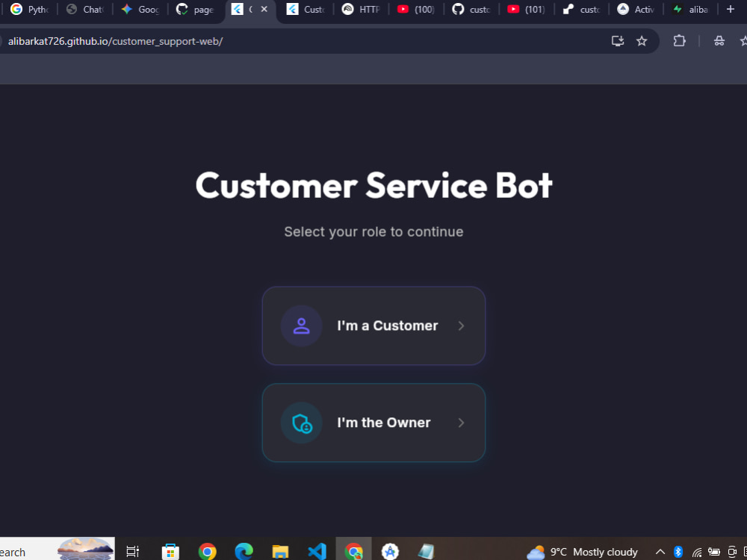Click the purple person icon on Customer card
Screen dimensions: 747x560
point(301,326)
